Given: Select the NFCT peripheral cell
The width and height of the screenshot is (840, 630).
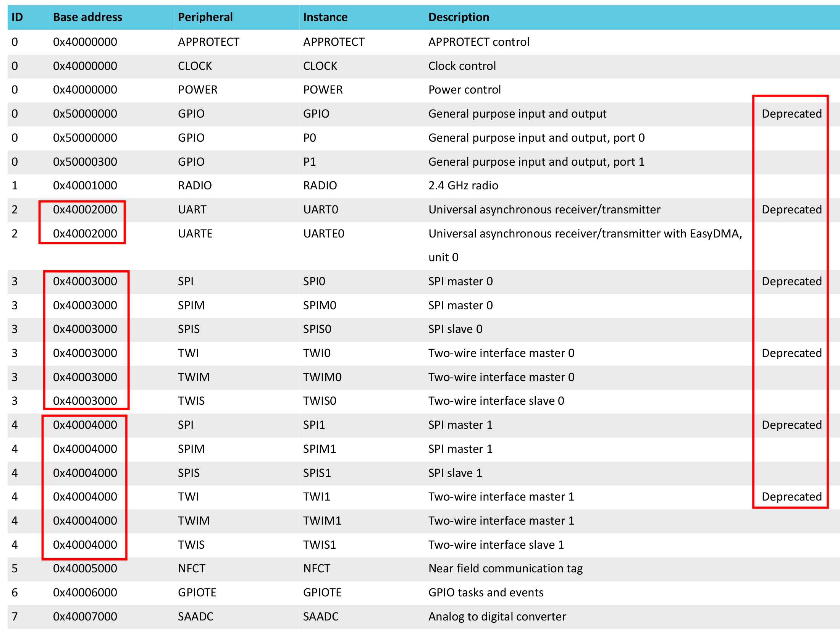Looking at the screenshot, I should point(192,568).
